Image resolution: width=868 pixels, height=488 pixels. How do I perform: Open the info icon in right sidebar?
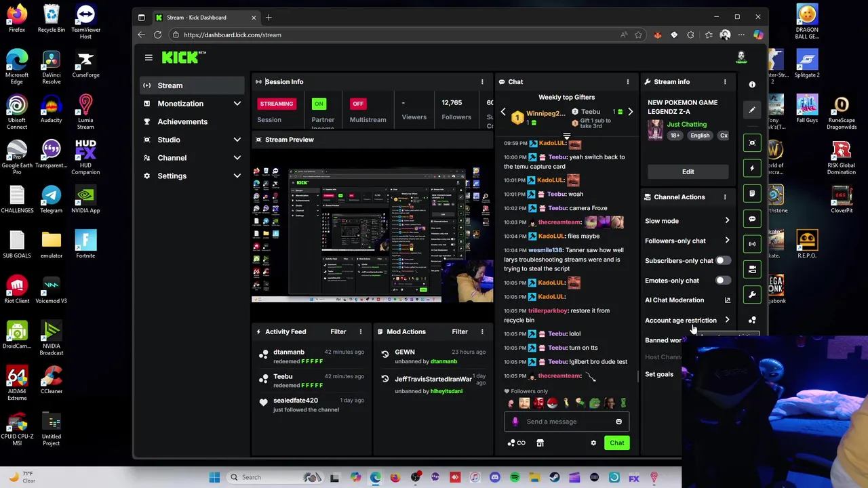pyautogui.click(x=752, y=85)
